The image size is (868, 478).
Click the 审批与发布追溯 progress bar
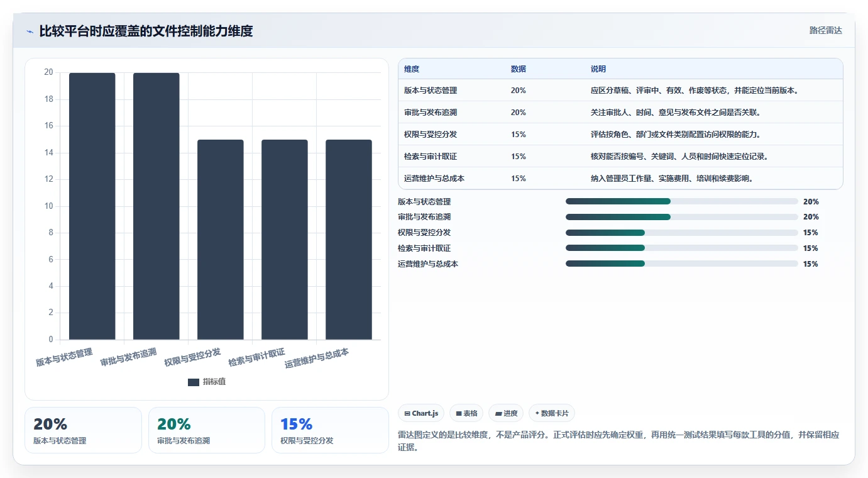click(682, 217)
